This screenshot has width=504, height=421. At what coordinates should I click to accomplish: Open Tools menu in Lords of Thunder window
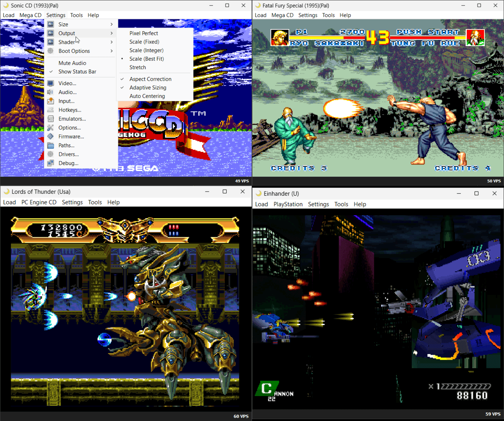pos(95,202)
